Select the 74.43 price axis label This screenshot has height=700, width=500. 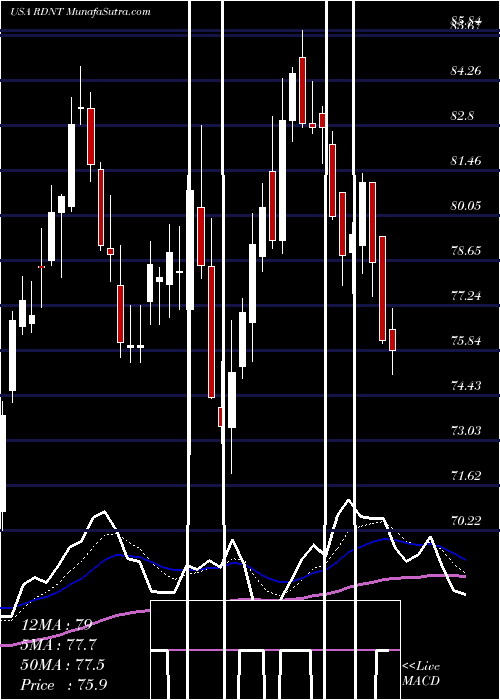point(466,385)
